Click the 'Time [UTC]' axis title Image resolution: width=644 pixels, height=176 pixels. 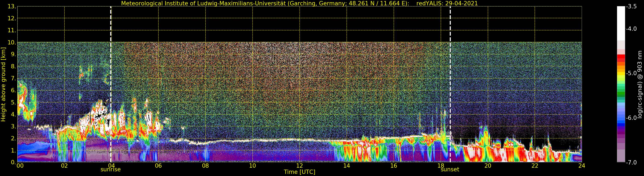click(300, 172)
